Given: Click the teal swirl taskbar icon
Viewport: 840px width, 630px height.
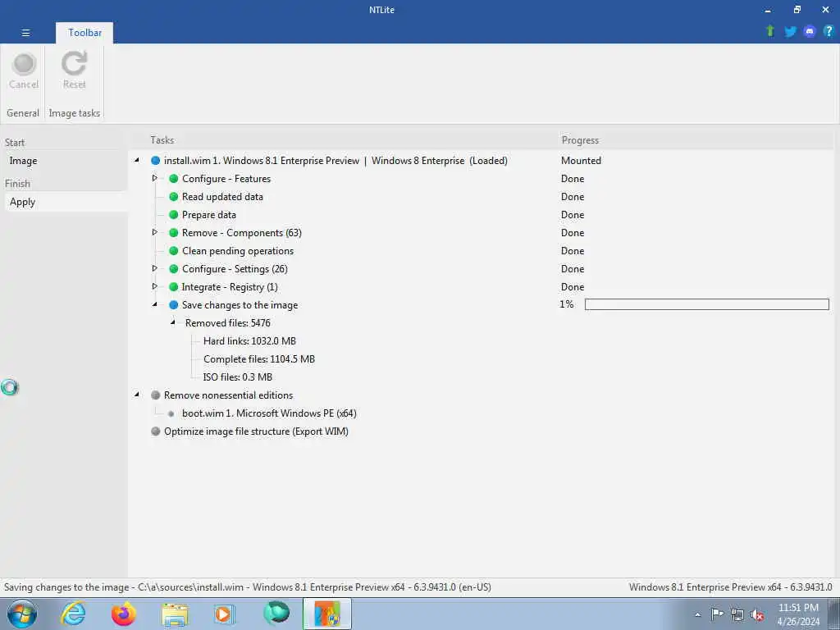Looking at the screenshot, I should [x=276, y=613].
